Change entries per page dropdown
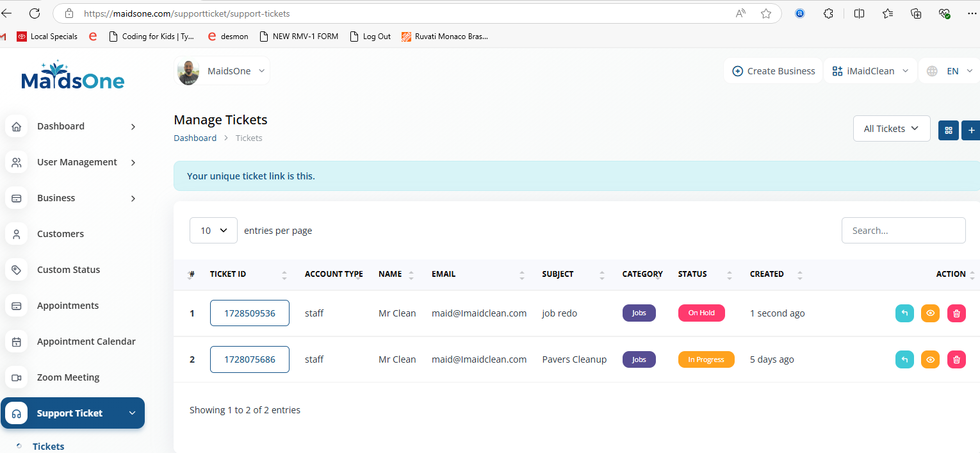This screenshot has height=453, width=980. pyautogui.click(x=213, y=231)
